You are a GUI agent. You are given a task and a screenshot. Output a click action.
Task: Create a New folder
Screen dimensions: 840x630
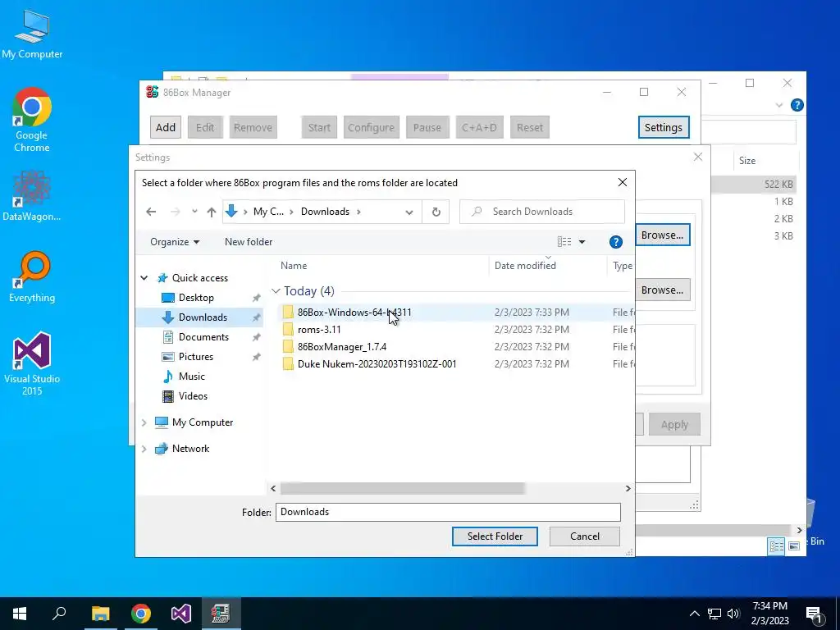click(249, 242)
